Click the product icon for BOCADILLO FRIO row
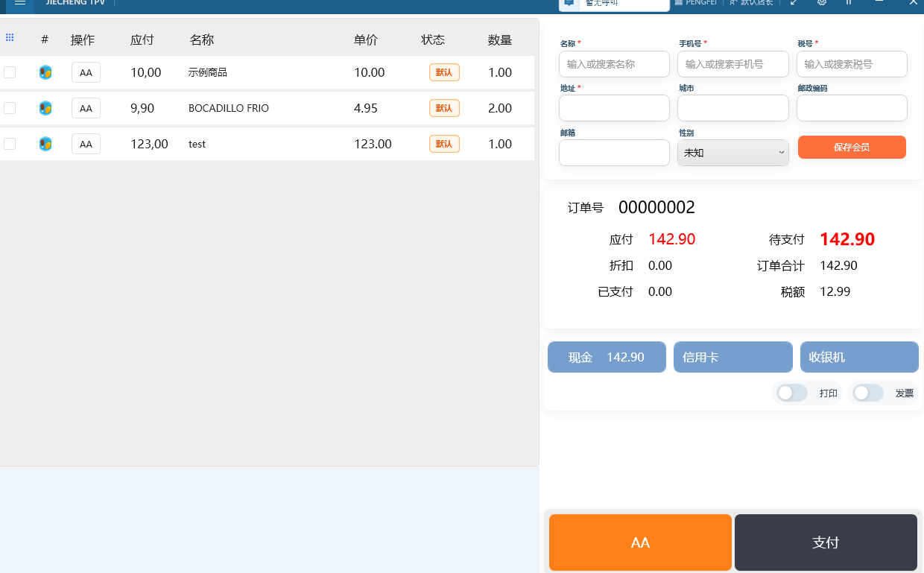This screenshot has width=924, height=573. 45,108
